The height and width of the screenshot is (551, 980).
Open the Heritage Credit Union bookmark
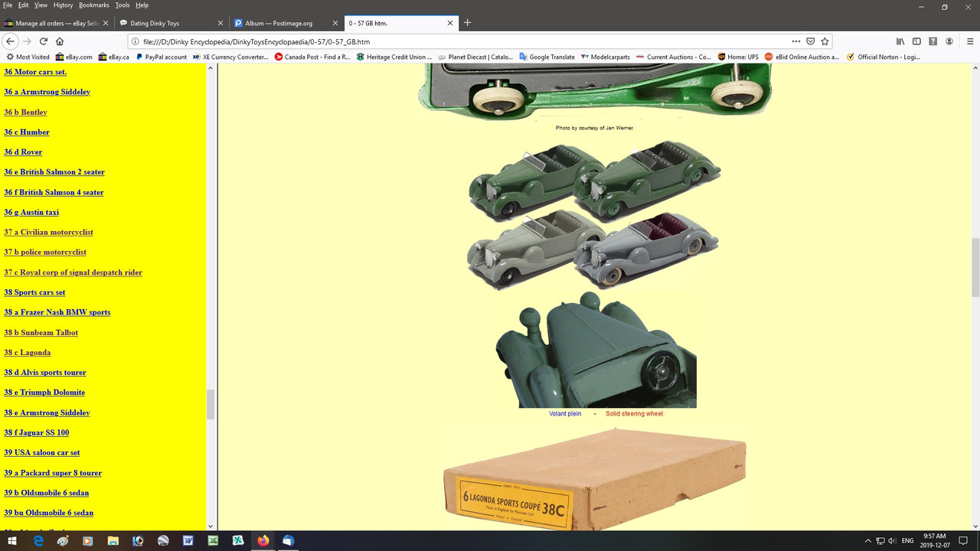[x=394, y=57]
